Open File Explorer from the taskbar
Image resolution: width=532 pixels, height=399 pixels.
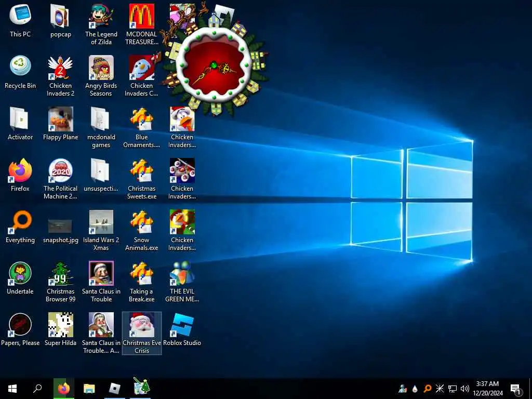(x=89, y=389)
